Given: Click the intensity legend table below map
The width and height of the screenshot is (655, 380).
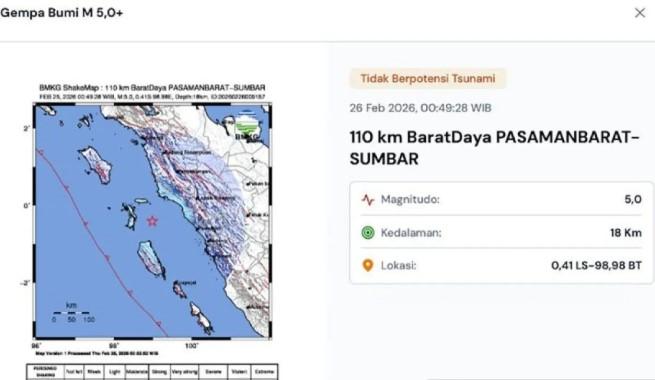Looking at the screenshot, I should [152, 372].
